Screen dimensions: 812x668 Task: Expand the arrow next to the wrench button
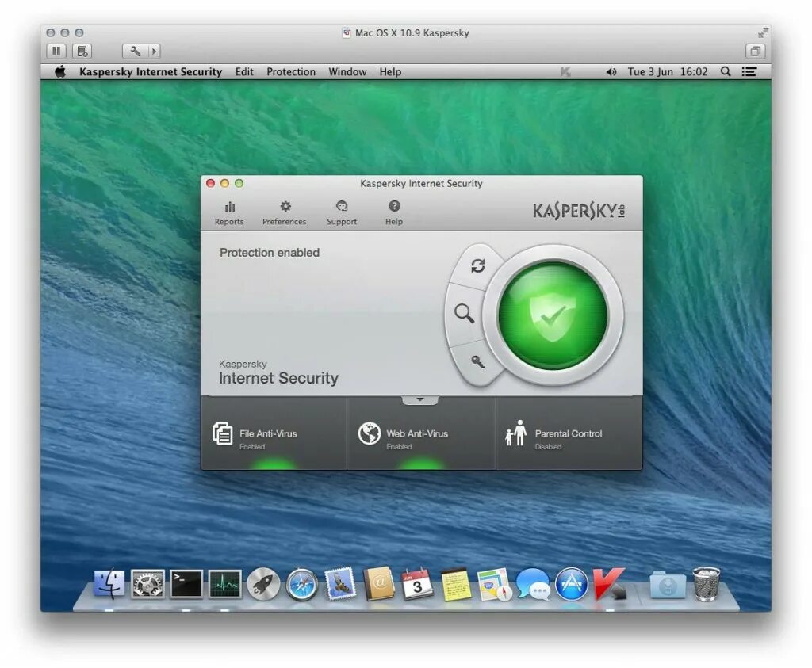pos(154,52)
